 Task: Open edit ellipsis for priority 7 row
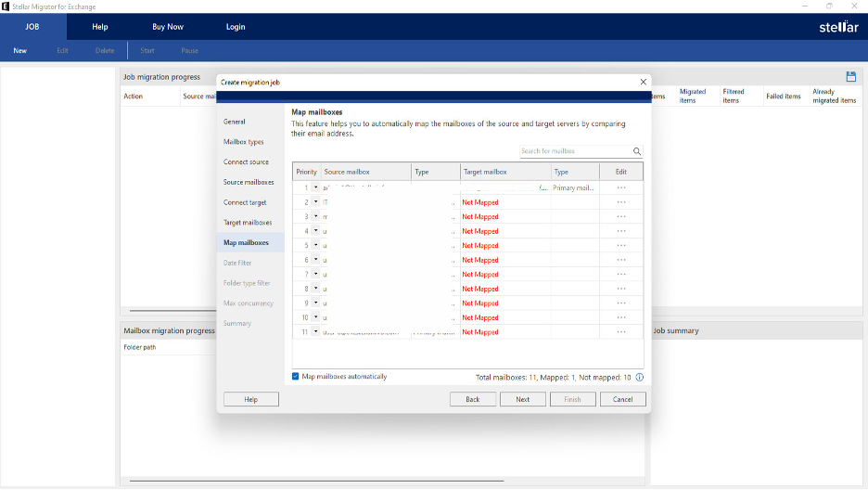(x=621, y=274)
